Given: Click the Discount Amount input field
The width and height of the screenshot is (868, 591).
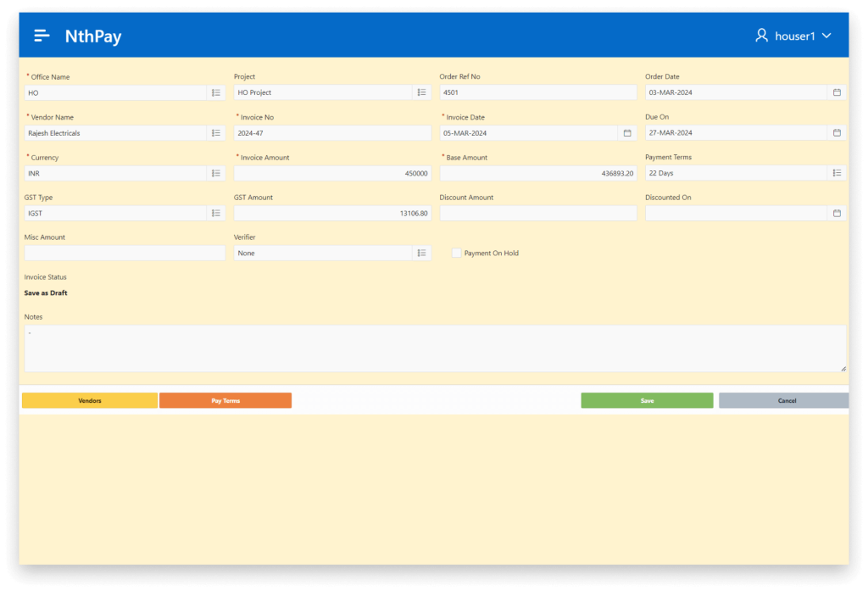Looking at the screenshot, I should click(x=537, y=214).
